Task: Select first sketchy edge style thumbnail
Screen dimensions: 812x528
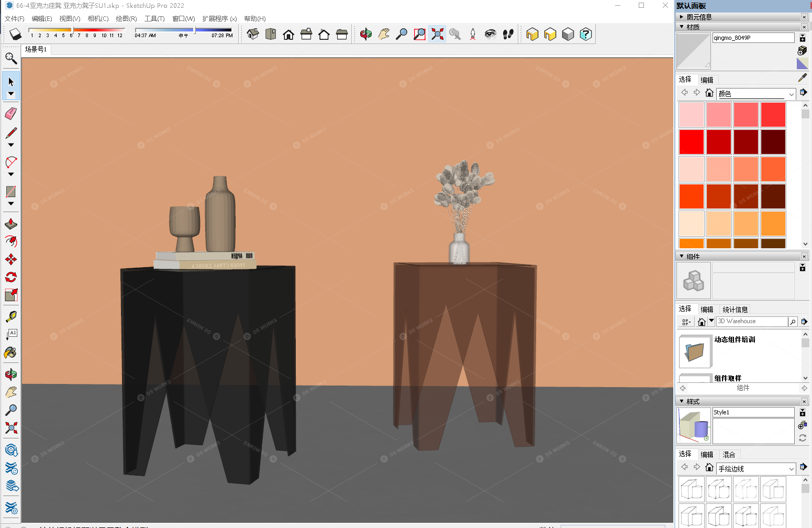Action: 692,490
